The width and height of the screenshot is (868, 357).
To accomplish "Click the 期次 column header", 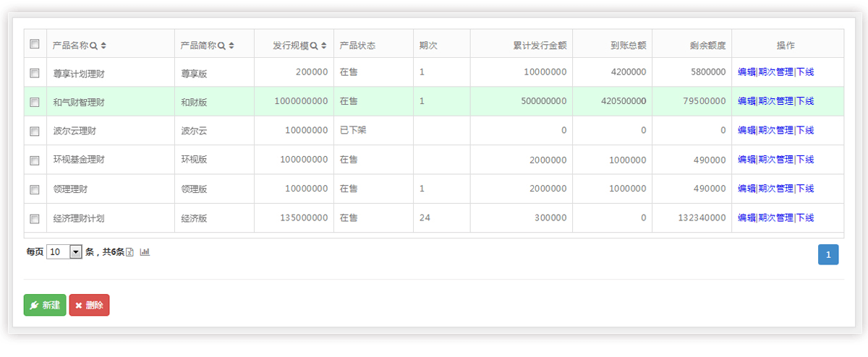I will pos(442,45).
